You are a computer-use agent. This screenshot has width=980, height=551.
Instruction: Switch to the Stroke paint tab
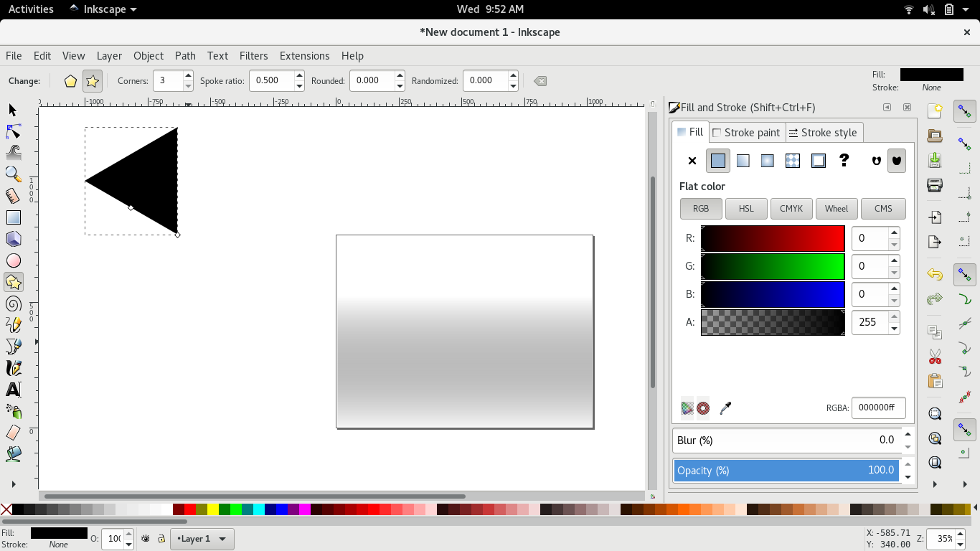(746, 132)
